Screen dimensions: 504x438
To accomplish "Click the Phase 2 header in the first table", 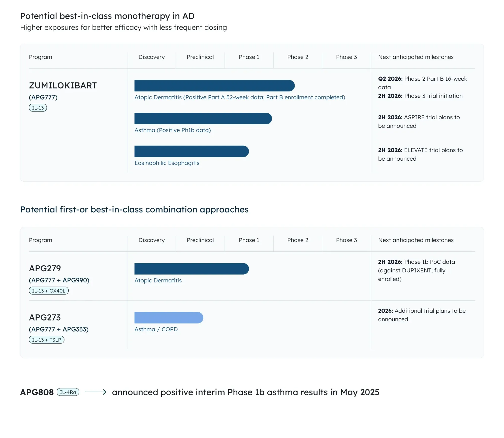I will [298, 57].
